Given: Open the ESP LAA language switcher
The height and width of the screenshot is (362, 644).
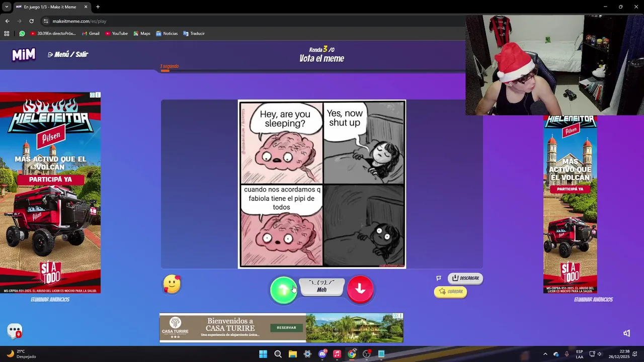Looking at the screenshot, I should pos(580,354).
